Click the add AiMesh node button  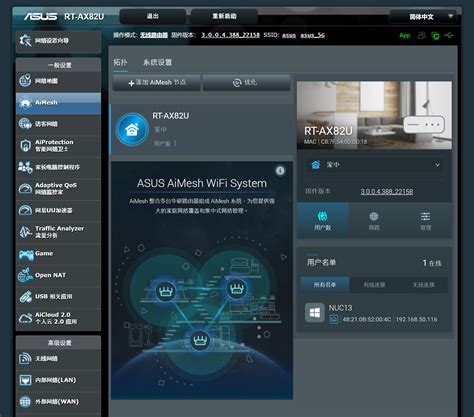coord(157,82)
